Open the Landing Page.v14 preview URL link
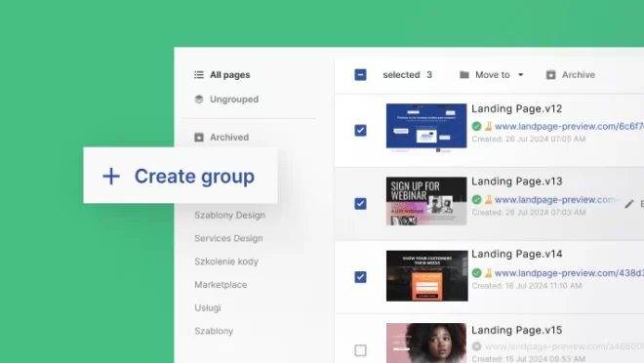 [569, 272]
